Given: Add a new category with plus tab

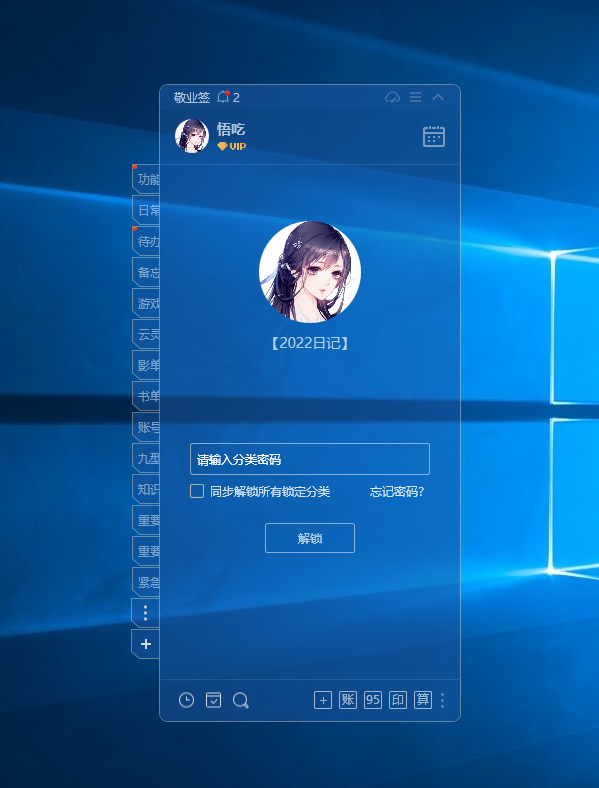Looking at the screenshot, I should tap(146, 644).
